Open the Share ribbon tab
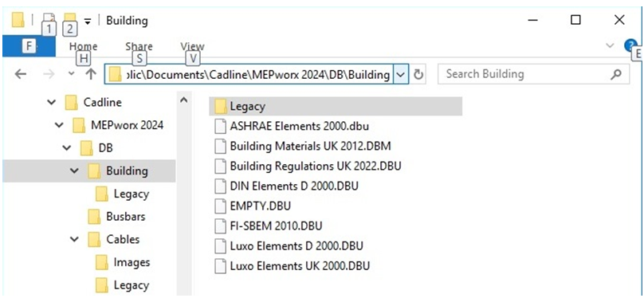 139,46
